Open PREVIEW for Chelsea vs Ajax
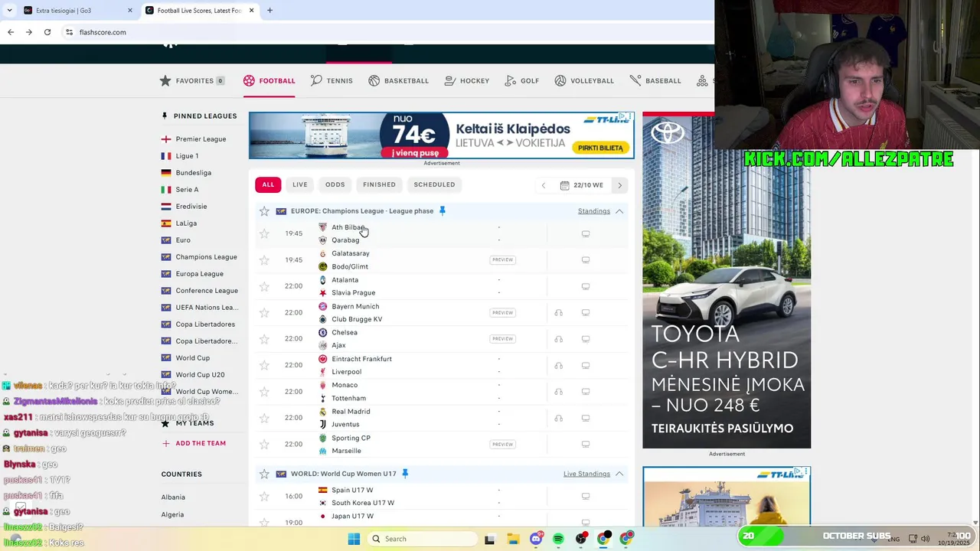This screenshot has height=551, width=980. tap(503, 339)
